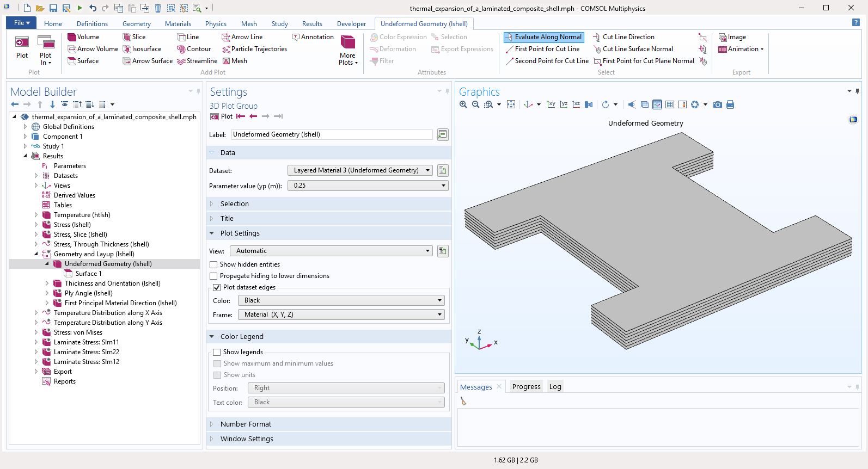Screen dimensions: 868x469
Task: Open the edge Color dropdown set to Black
Action: coord(342,300)
